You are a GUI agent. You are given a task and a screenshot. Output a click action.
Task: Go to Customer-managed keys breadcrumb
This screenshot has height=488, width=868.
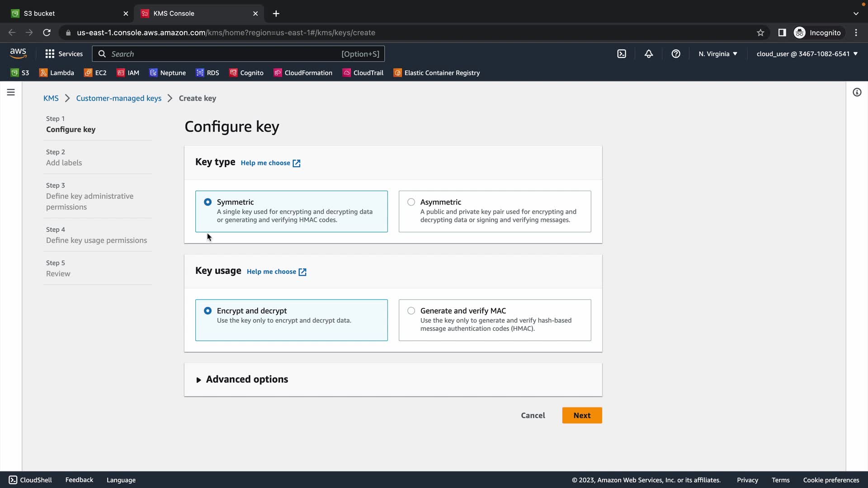[118, 98]
